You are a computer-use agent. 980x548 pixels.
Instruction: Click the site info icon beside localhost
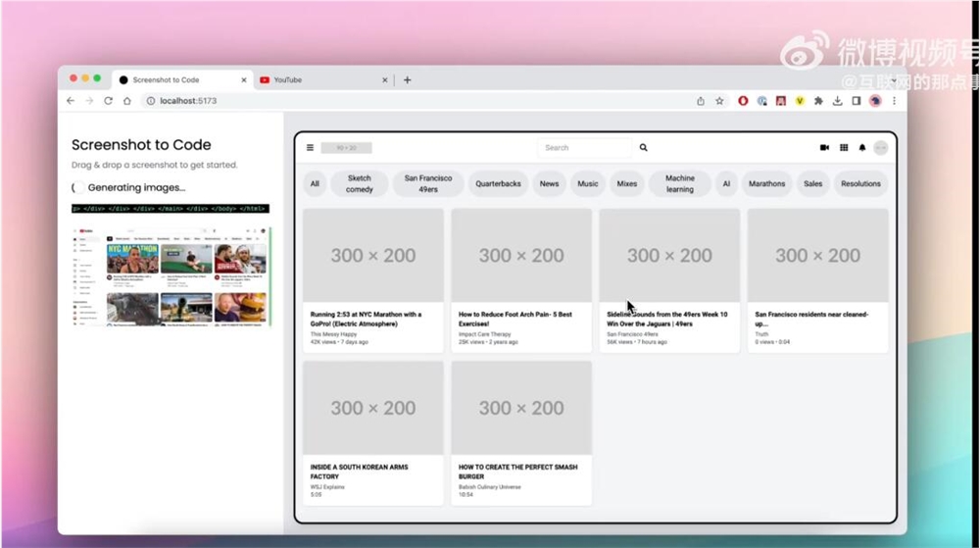click(151, 101)
